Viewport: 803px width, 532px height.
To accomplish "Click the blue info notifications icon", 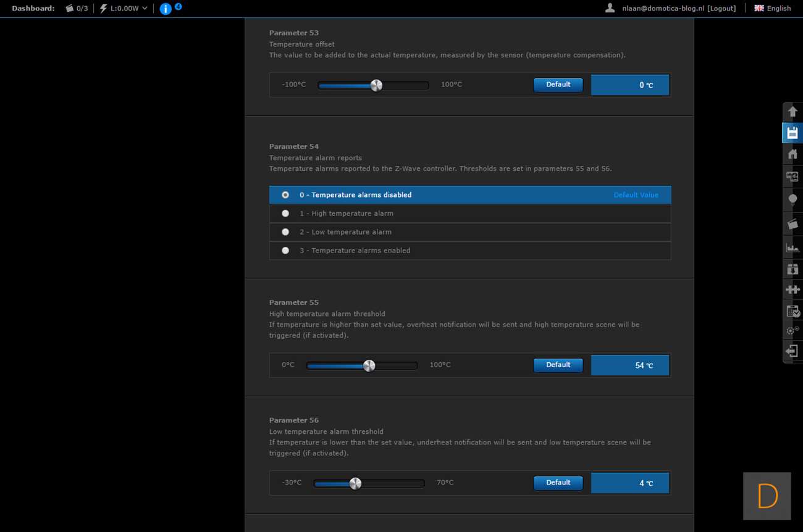I will (166, 9).
